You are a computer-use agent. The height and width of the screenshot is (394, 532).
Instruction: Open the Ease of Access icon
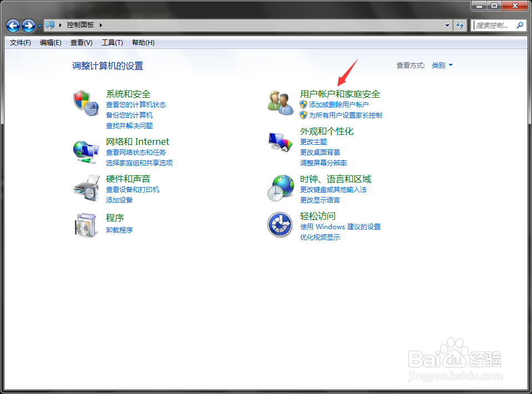coord(280,225)
